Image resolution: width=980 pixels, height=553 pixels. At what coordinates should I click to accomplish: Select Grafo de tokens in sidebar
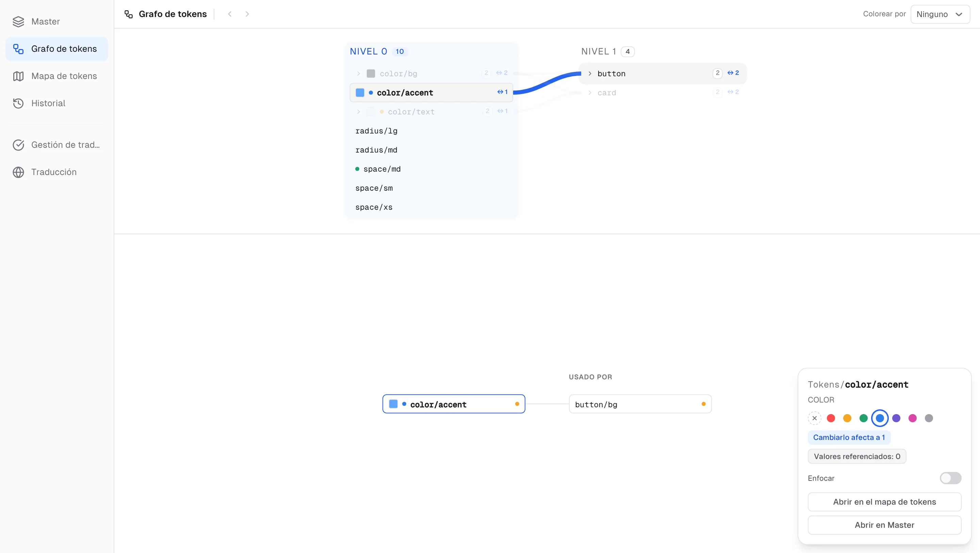57,49
